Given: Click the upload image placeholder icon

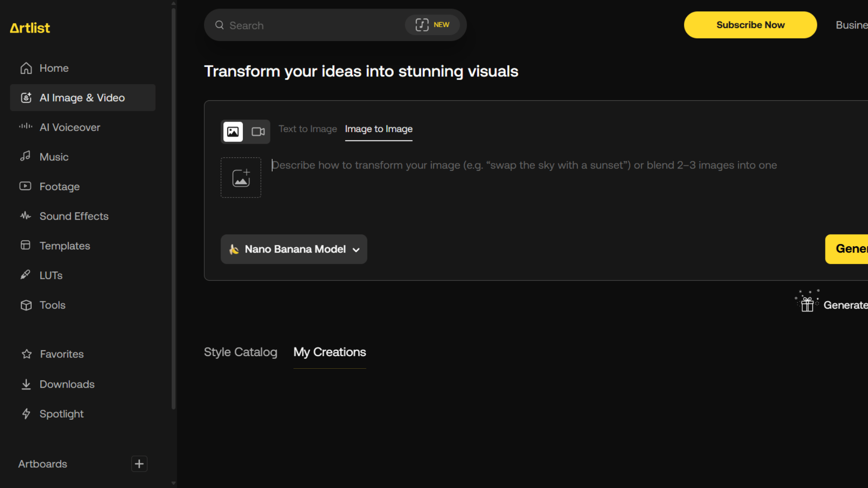Looking at the screenshot, I should [241, 178].
